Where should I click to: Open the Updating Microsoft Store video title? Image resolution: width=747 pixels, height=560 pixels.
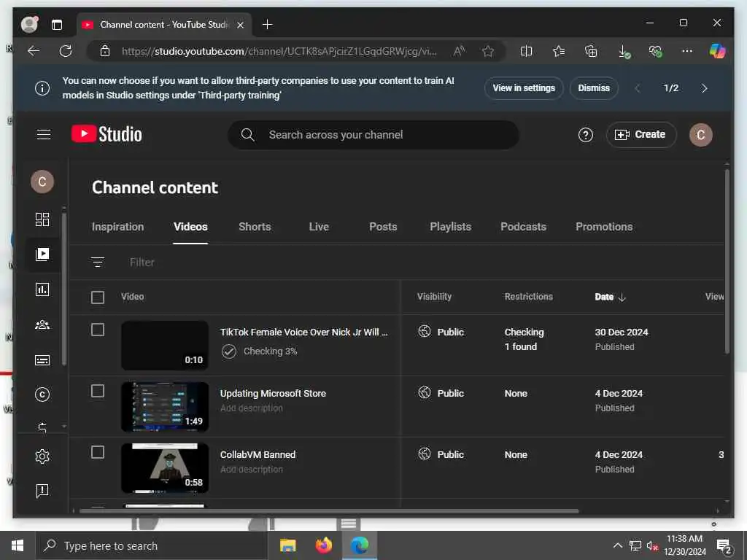click(x=273, y=393)
